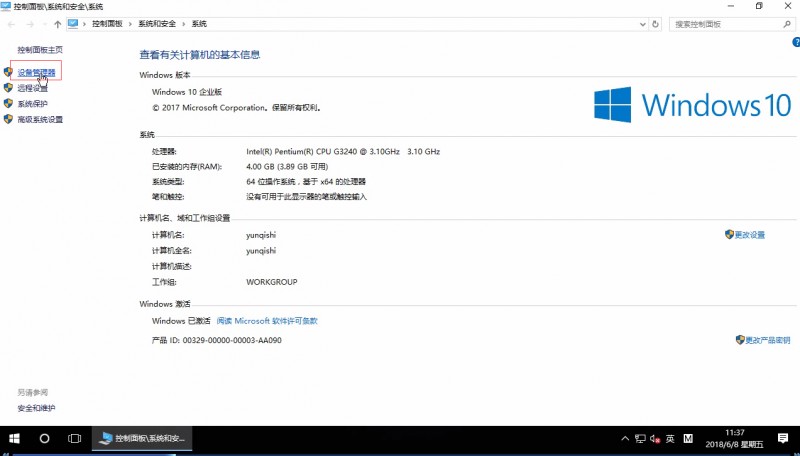Click the computer icon in address bar

[x=73, y=23]
